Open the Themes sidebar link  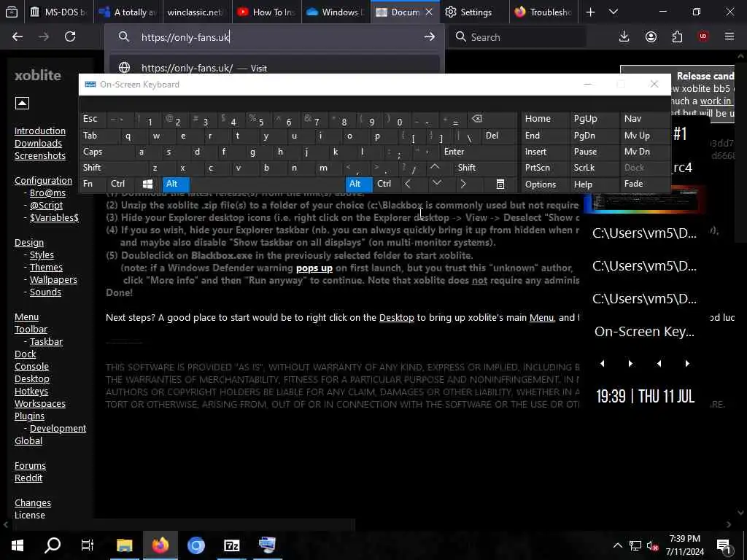point(46,267)
